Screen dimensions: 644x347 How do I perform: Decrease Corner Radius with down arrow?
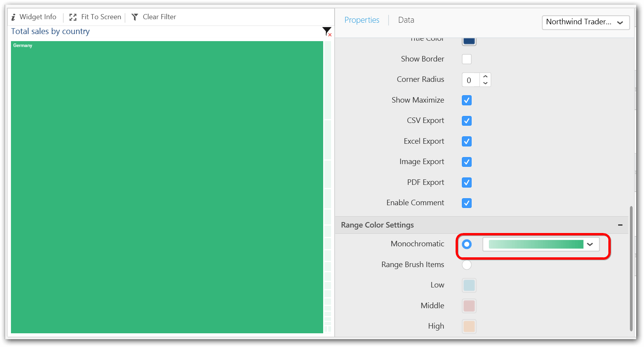(485, 83)
